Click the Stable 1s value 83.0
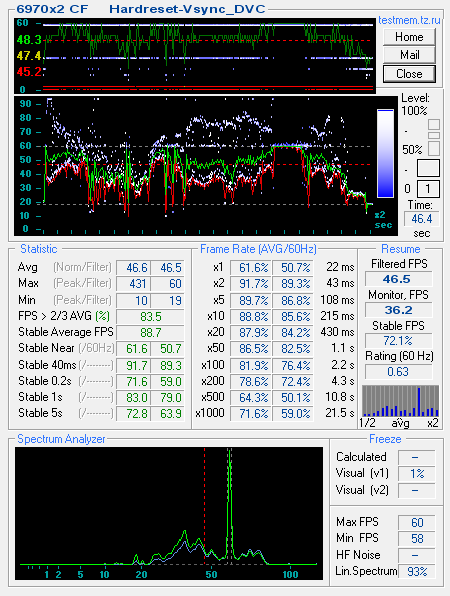 133,397
